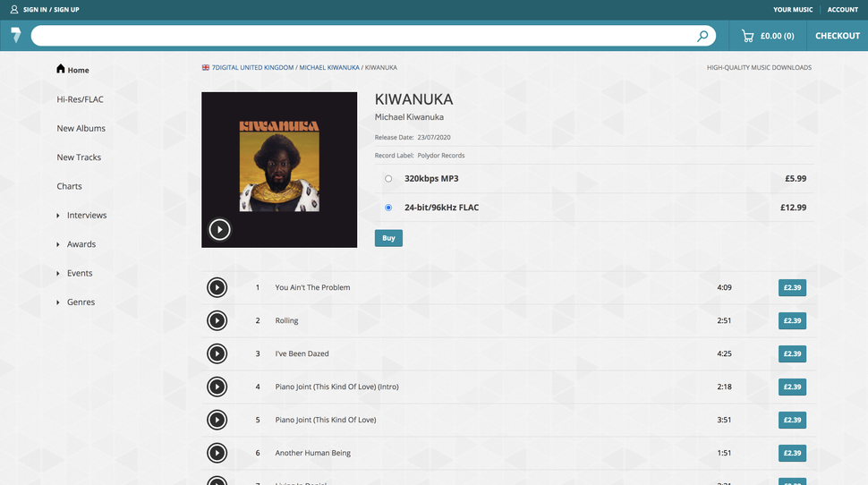Click Sign In / Sign Up link
The height and width of the screenshot is (485, 868).
(x=51, y=10)
